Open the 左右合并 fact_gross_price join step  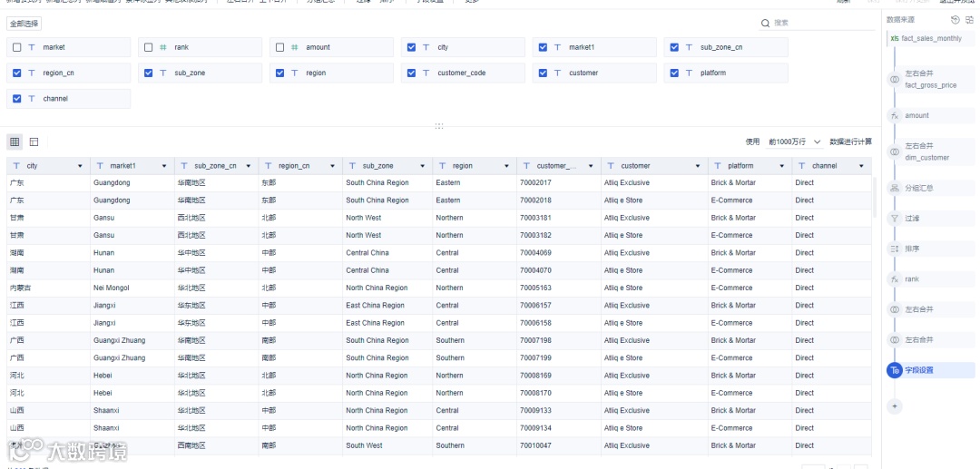point(931,79)
